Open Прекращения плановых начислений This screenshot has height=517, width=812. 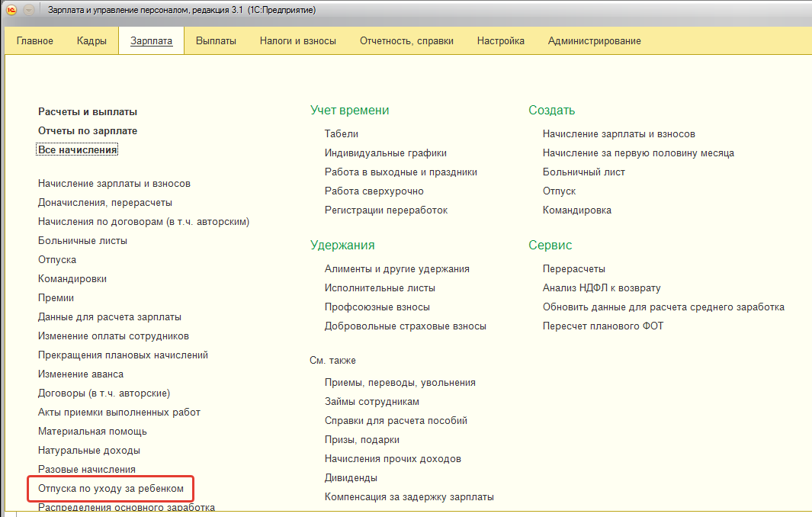[x=123, y=355]
